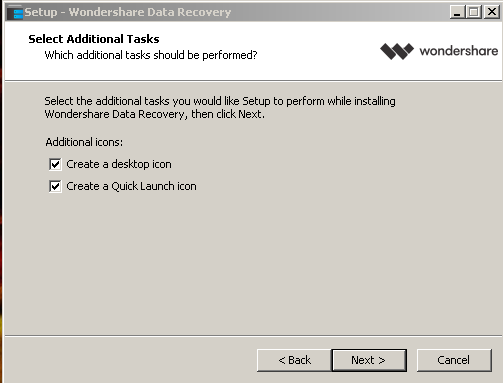Go back with the < Back button
This screenshot has width=503, height=383.
click(x=294, y=360)
